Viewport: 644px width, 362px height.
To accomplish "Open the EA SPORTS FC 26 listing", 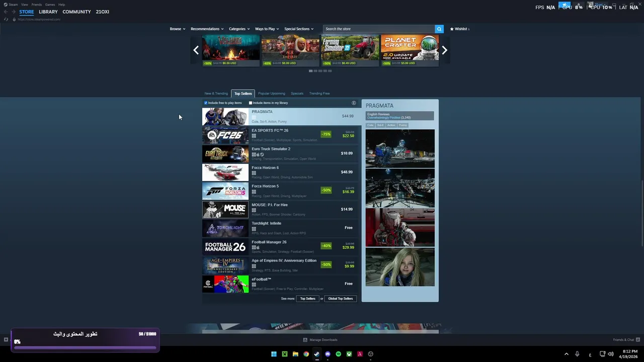I will click(x=281, y=135).
